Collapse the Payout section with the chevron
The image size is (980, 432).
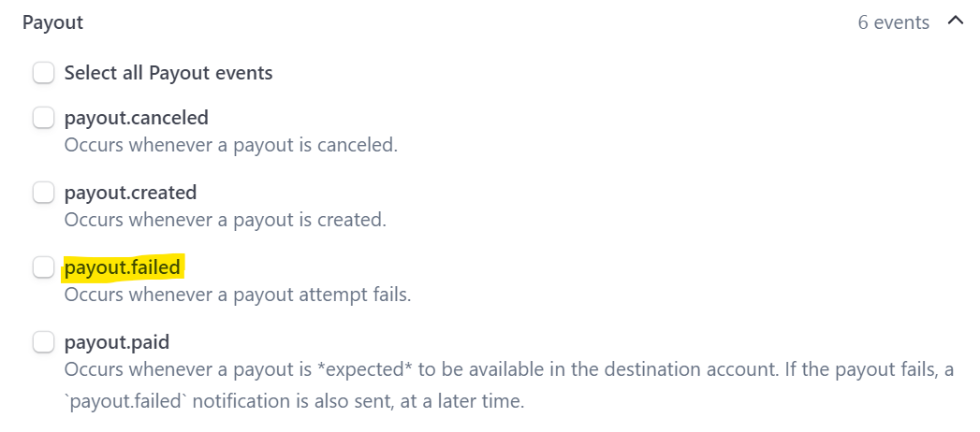955,22
